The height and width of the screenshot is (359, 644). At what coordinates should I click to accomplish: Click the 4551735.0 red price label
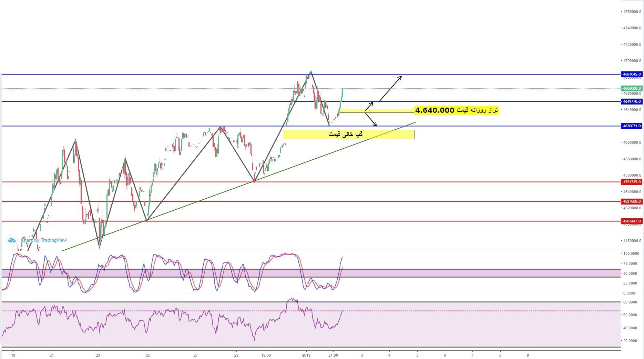coord(632,182)
